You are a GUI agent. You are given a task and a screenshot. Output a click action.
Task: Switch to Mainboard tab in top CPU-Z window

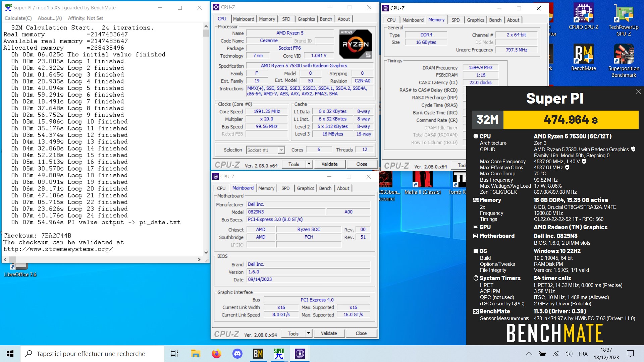[244, 19]
